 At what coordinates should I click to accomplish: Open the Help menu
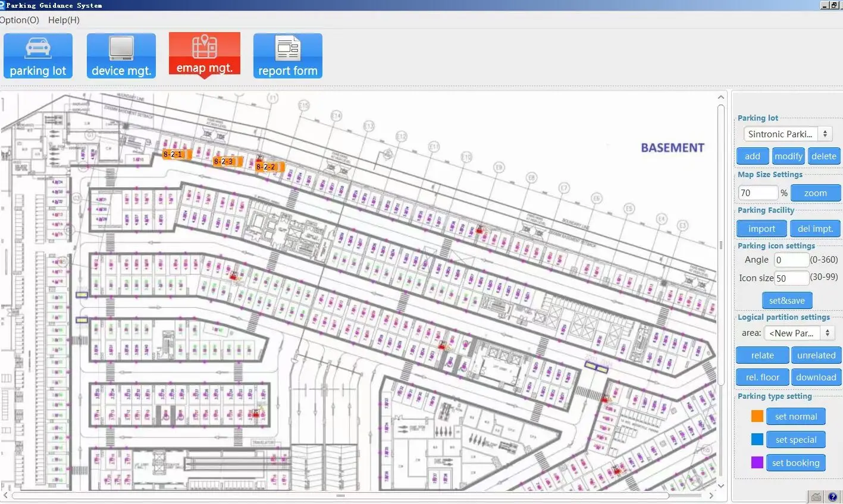click(x=64, y=20)
